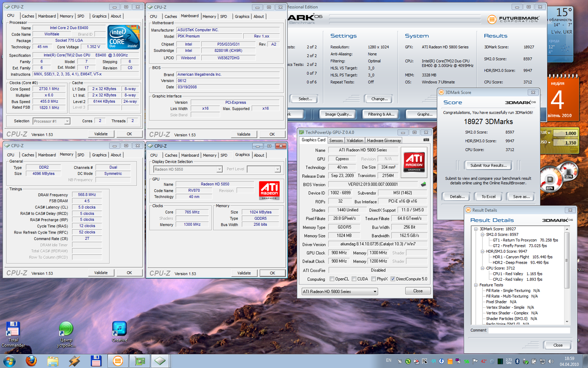Click the 3DMark orange taskbar button

118,361
